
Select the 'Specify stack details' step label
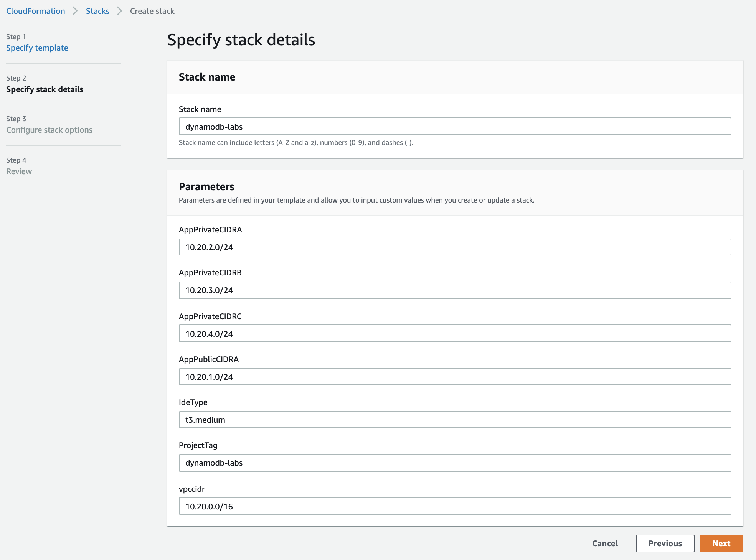point(45,89)
